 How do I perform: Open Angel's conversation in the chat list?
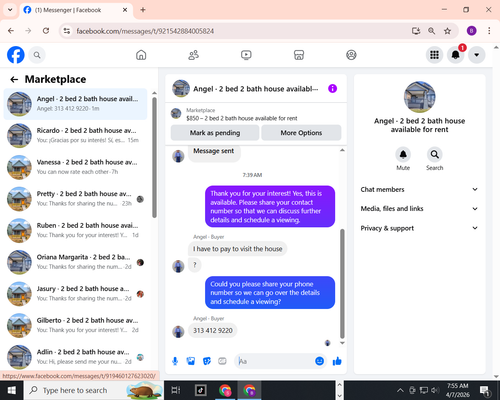(75, 104)
